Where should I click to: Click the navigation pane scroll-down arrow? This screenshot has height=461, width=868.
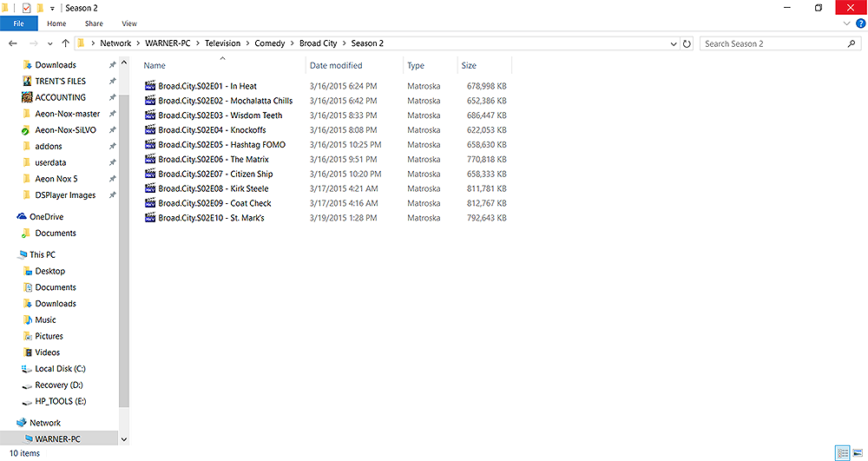[124, 439]
